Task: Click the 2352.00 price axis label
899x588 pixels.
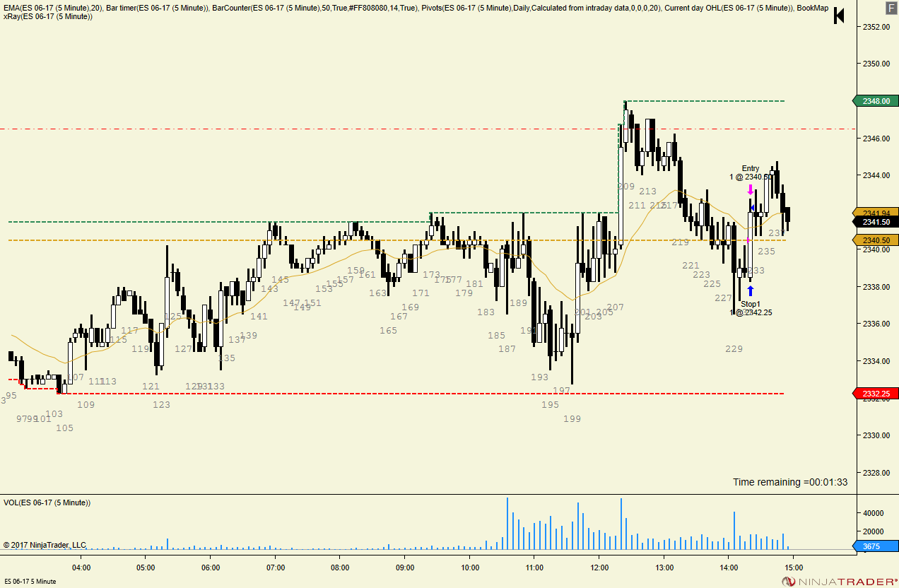Action: point(876,27)
